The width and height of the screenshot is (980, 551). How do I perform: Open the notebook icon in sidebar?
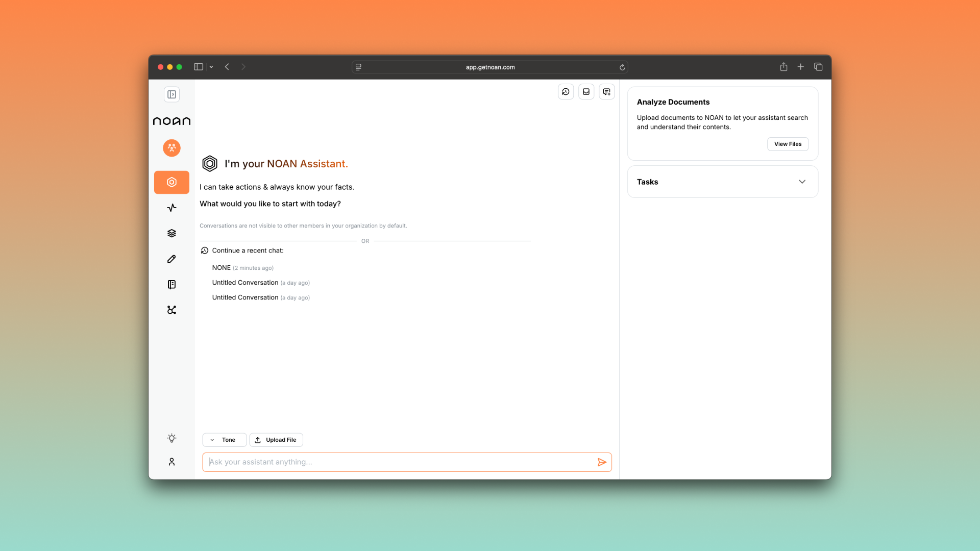(x=171, y=284)
